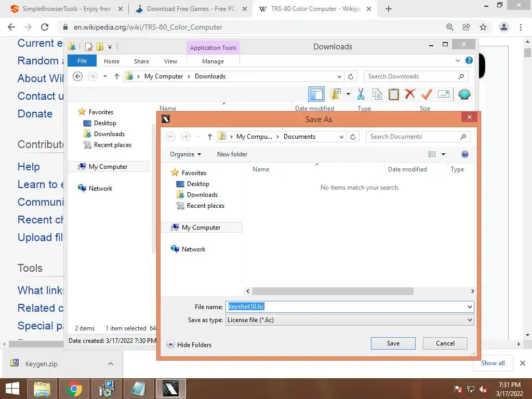Click the Rename icon in Downloads toolbar
The width and height of the screenshot is (532, 399).
[444, 94]
